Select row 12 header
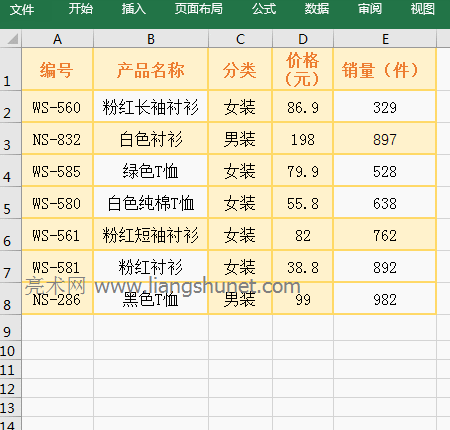The height and width of the screenshot is (430, 450). pyautogui.click(x=11, y=388)
